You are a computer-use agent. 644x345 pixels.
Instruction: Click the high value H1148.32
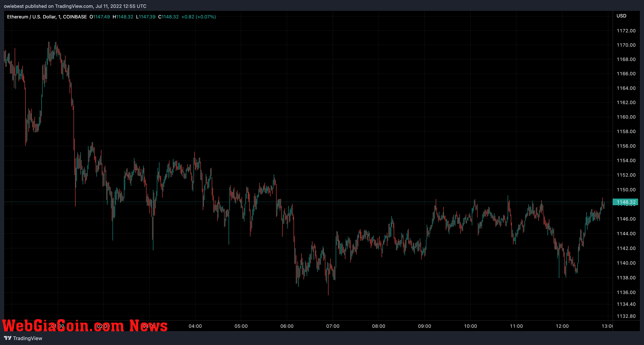tap(123, 17)
